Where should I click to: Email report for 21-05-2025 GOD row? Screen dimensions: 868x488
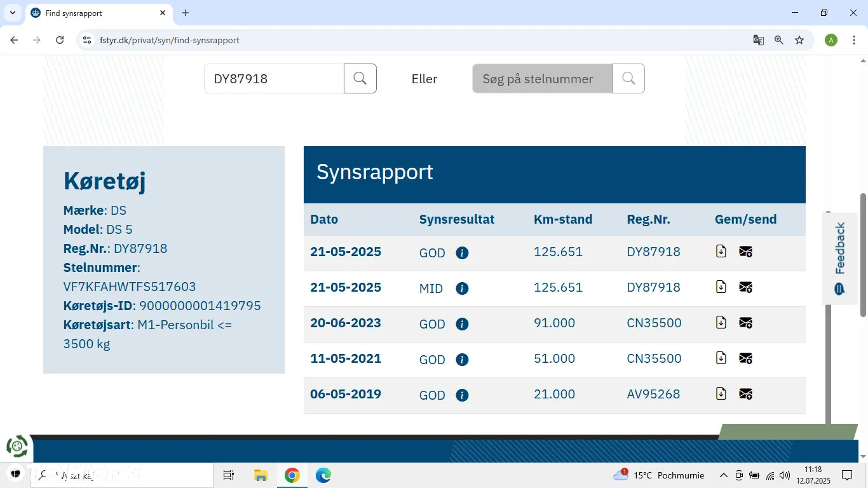point(746,252)
